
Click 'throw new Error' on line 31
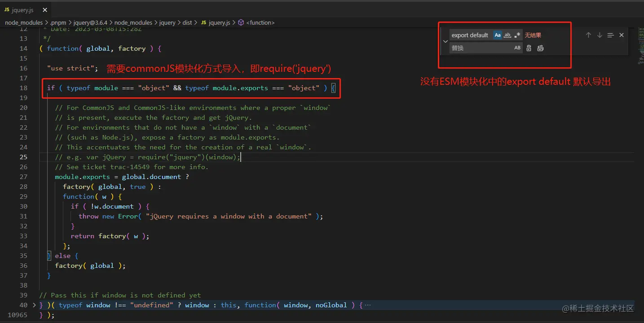(x=108, y=216)
